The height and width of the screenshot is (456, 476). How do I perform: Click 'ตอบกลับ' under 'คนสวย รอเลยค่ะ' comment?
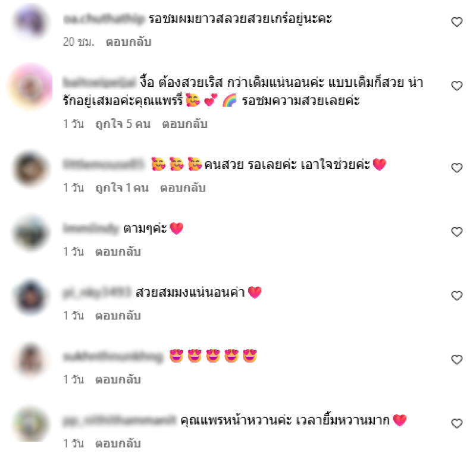[183, 188]
